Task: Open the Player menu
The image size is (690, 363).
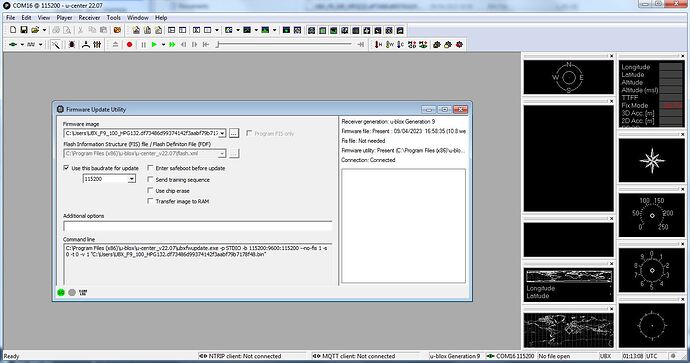Action: tap(64, 18)
